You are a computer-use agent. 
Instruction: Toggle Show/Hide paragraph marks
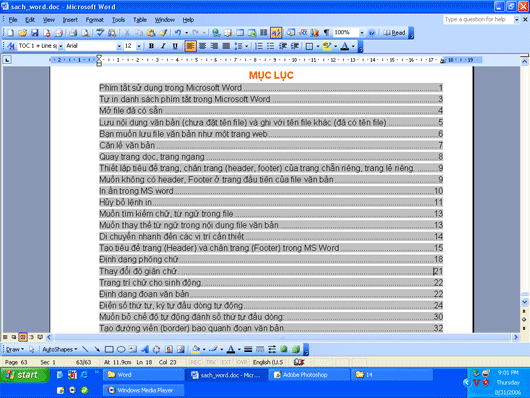pyautogui.click(x=326, y=33)
